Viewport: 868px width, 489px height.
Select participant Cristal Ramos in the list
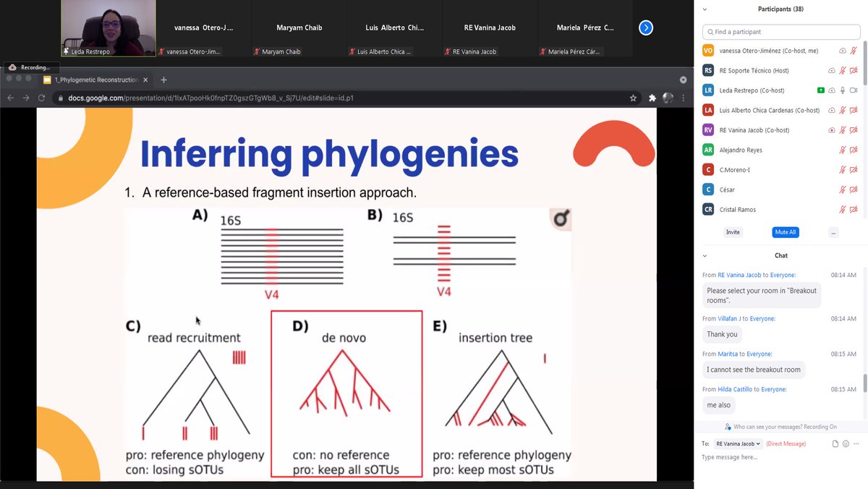tap(780, 210)
